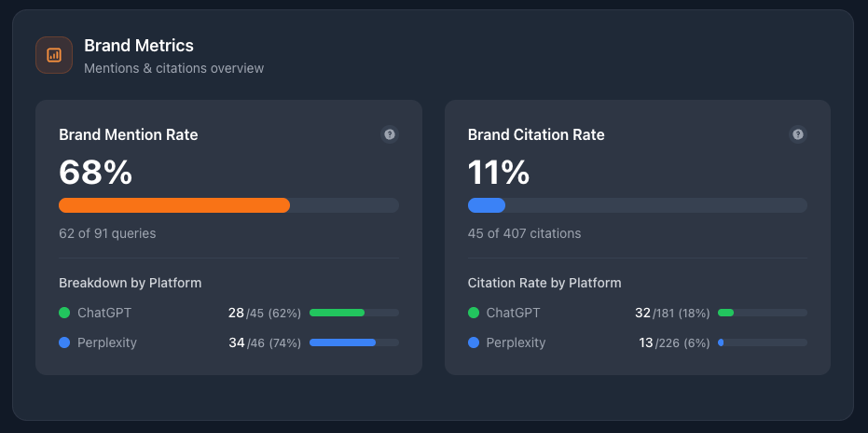This screenshot has width=868, height=433.
Task: Open help icon for Brand Mention Rate
Action: pos(390,134)
